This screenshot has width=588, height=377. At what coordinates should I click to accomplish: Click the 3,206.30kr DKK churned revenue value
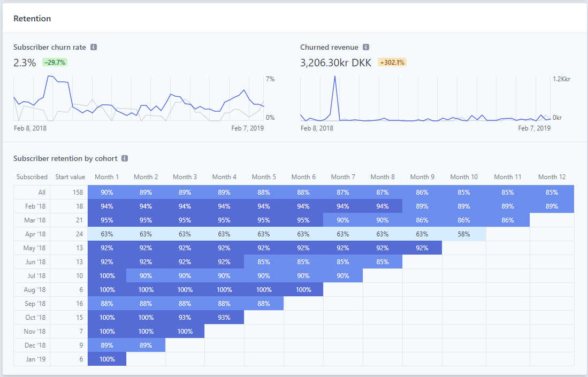[x=335, y=63]
